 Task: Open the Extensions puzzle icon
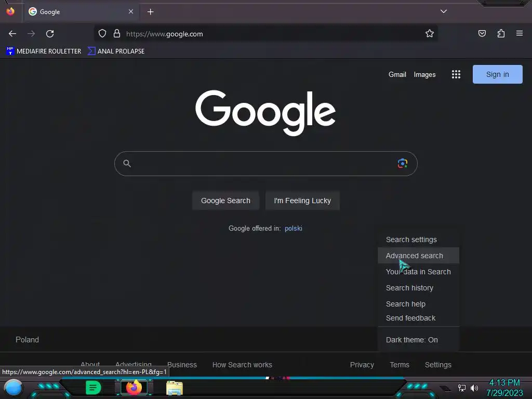pyautogui.click(x=501, y=33)
